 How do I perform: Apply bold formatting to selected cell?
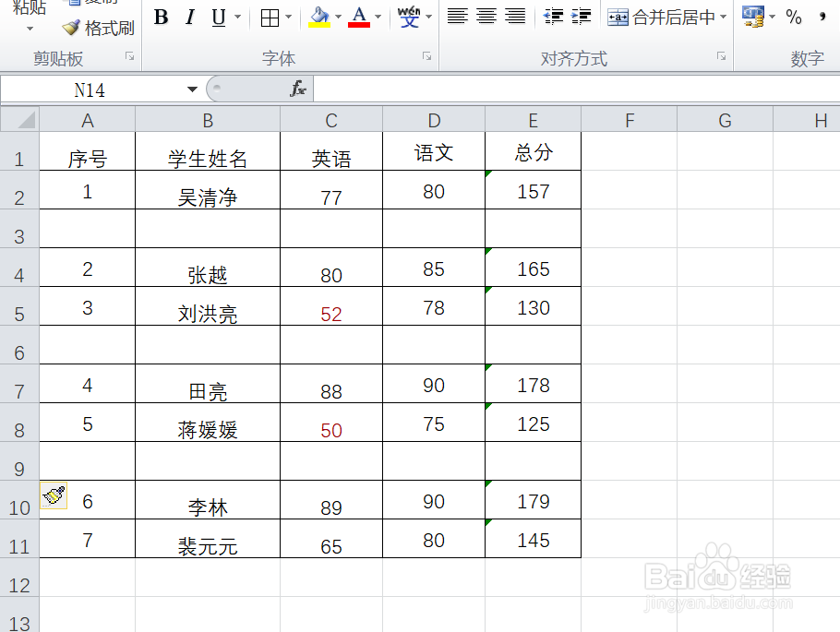[160, 18]
